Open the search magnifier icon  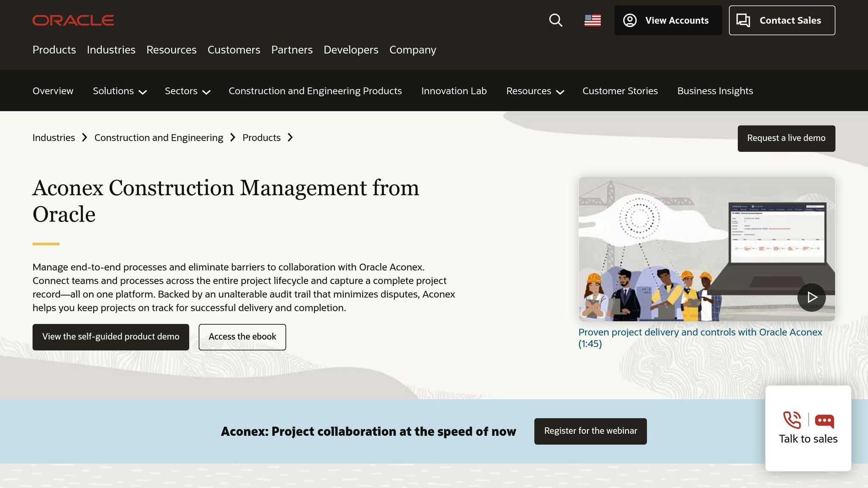tap(556, 20)
